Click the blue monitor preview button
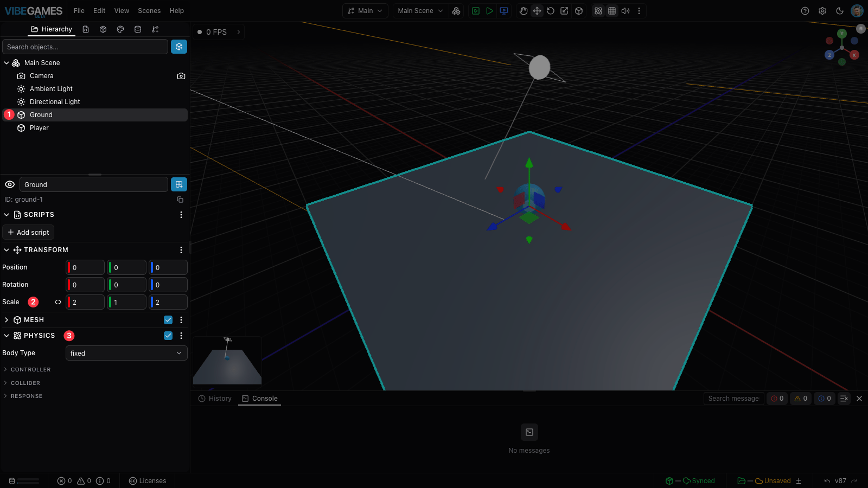Screen dimensions: 868x488 [504, 11]
